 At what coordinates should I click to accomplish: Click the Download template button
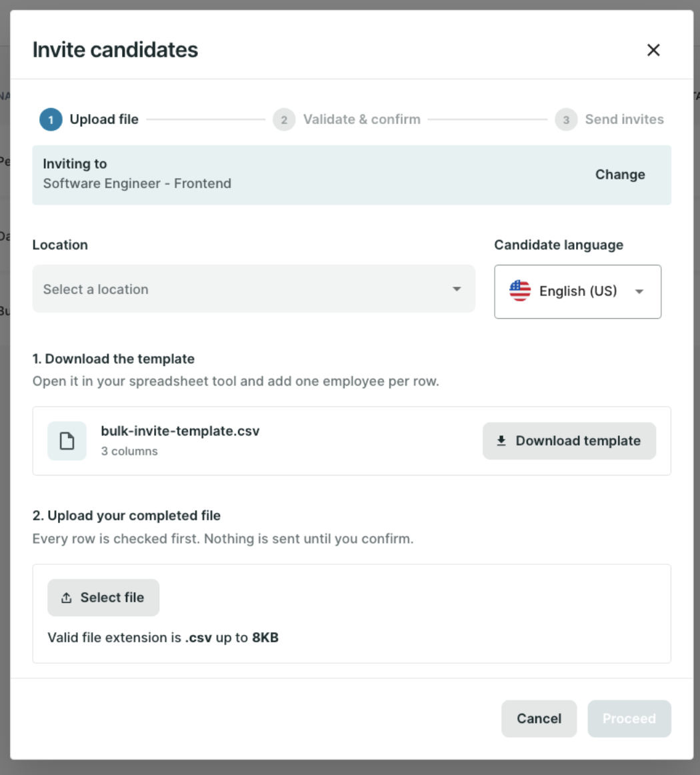(x=569, y=441)
